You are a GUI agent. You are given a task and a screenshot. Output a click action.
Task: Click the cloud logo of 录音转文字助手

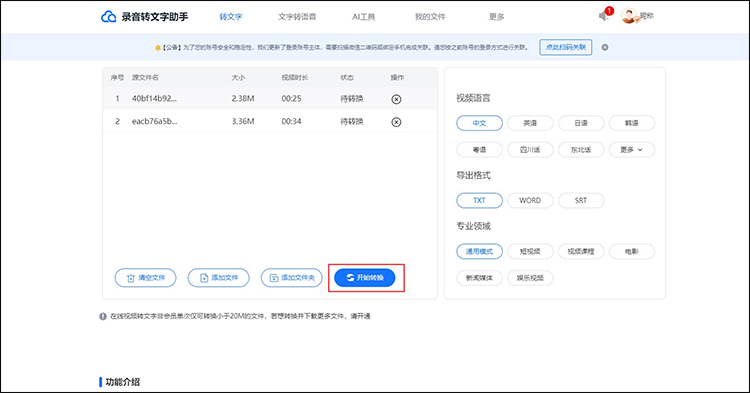click(109, 17)
